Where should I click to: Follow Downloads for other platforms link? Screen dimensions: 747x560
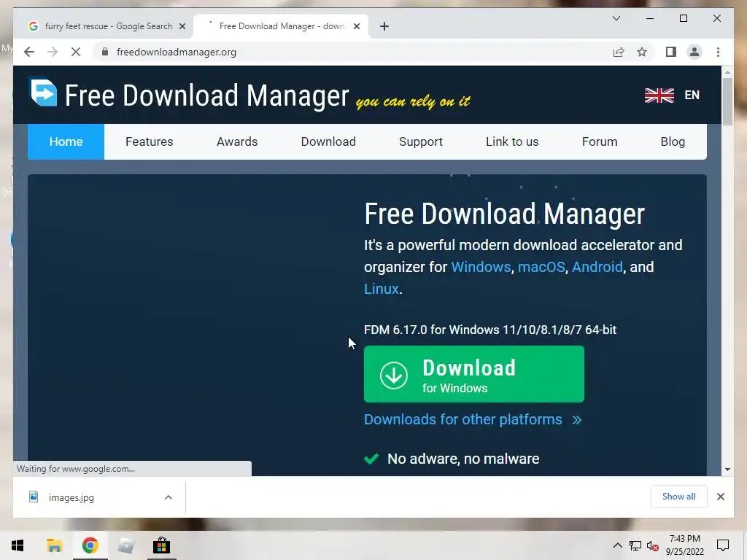(473, 419)
